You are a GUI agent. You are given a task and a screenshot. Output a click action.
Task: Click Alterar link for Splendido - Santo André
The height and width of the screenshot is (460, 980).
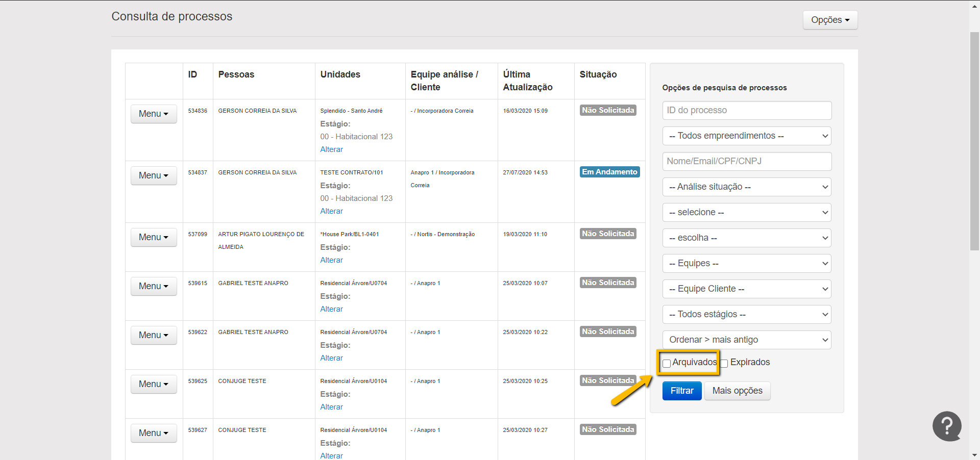coord(331,149)
